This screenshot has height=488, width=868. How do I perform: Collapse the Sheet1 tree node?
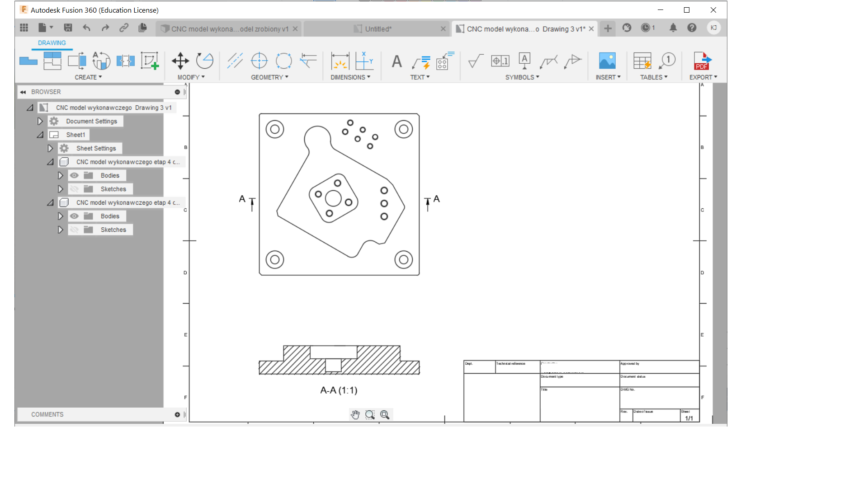click(40, 135)
